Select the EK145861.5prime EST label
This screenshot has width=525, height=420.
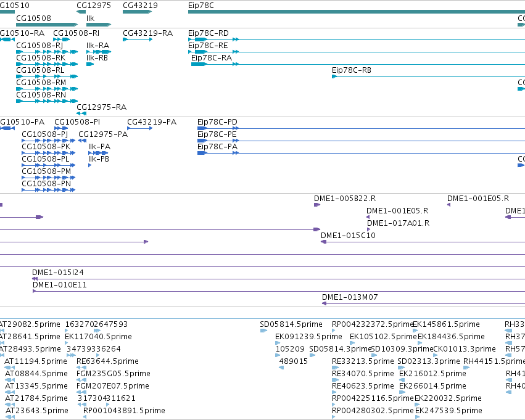(x=447, y=324)
